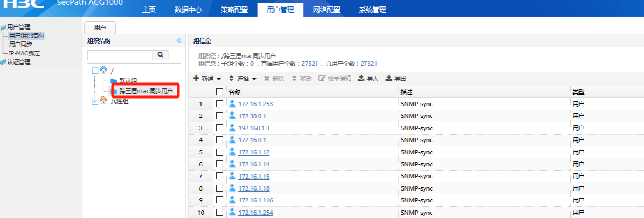
Task: Click user icon beside 172.16.1.15
Action: (x=232, y=175)
